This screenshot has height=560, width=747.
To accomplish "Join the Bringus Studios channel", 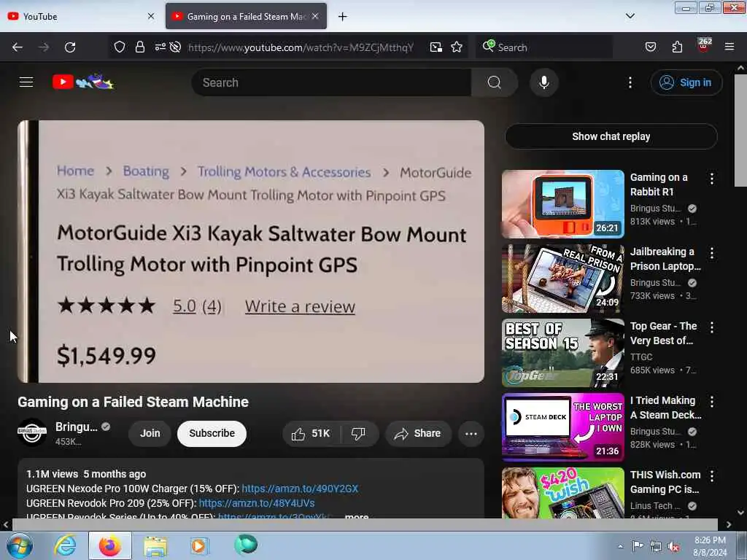I will click(x=150, y=433).
